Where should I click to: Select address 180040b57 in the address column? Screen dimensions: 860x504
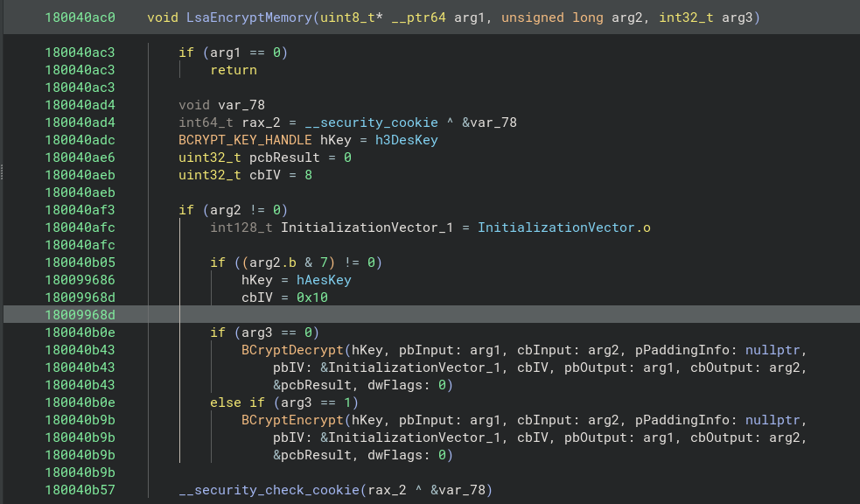coord(80,490)
